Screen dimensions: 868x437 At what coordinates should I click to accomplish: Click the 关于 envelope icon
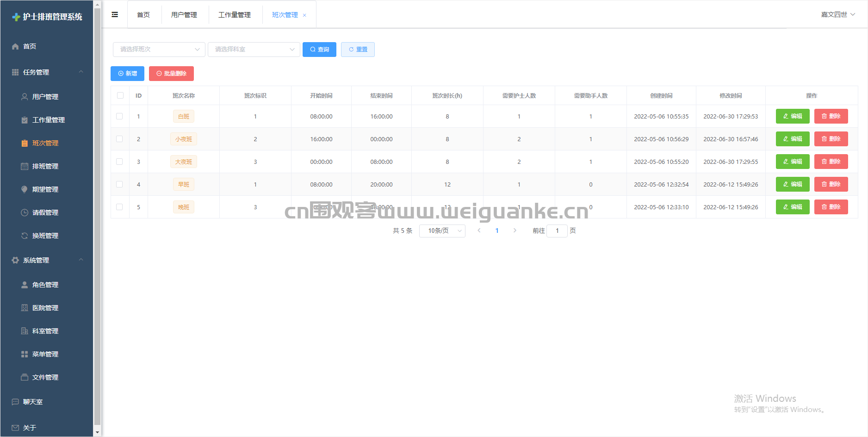[x=15, y=428]
